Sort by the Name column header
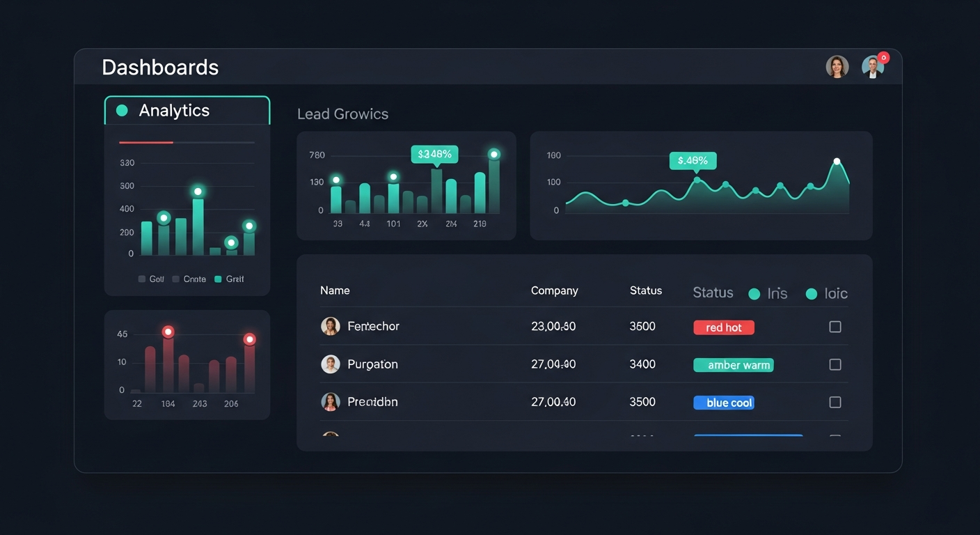Image resolution: width=980 pixels, height=535 pixels. [x=335, y=290]
